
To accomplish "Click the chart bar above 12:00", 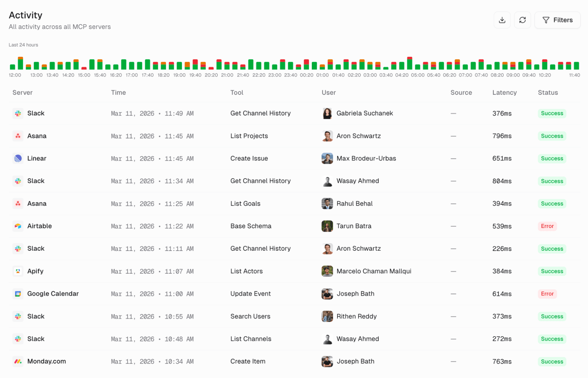I will tap(12, 67).
